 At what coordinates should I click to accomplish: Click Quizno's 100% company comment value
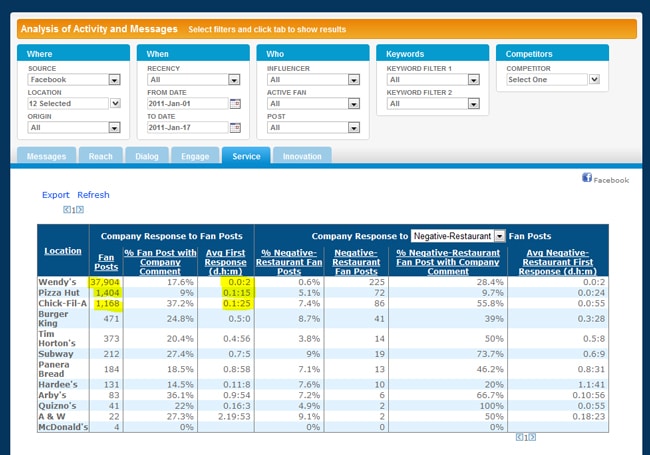point(491,406)
